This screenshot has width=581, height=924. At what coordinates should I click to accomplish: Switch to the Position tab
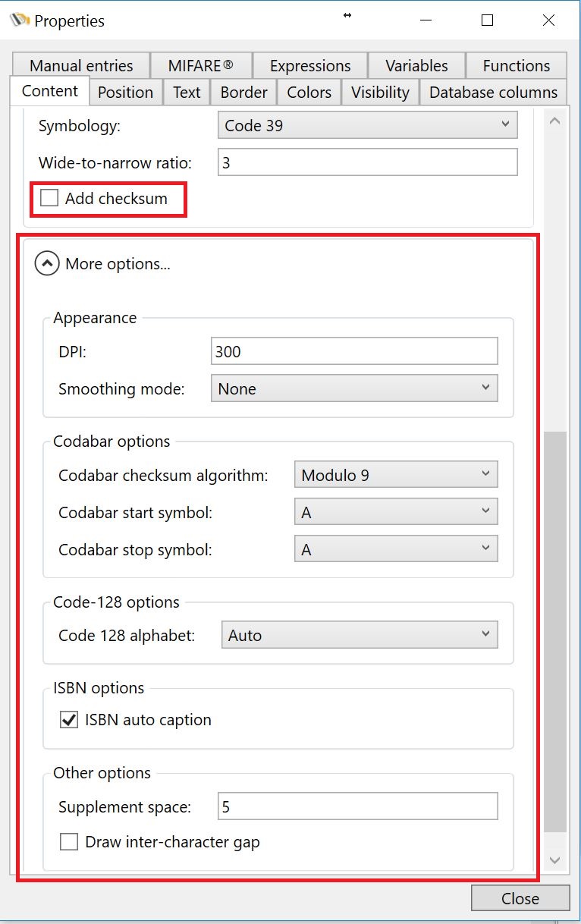[x=125, y=93]
